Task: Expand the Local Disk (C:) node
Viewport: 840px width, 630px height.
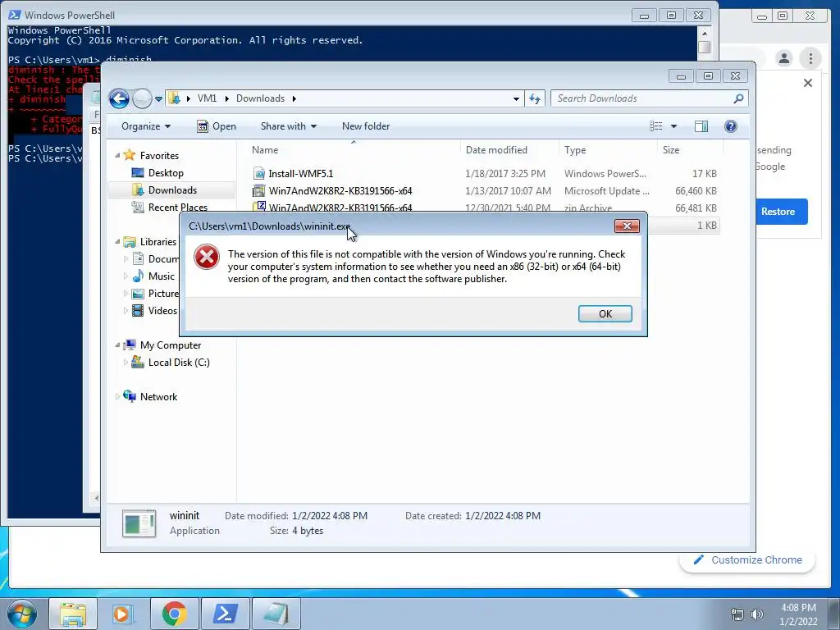Action: pyautogui.click(x=126, y=362)
